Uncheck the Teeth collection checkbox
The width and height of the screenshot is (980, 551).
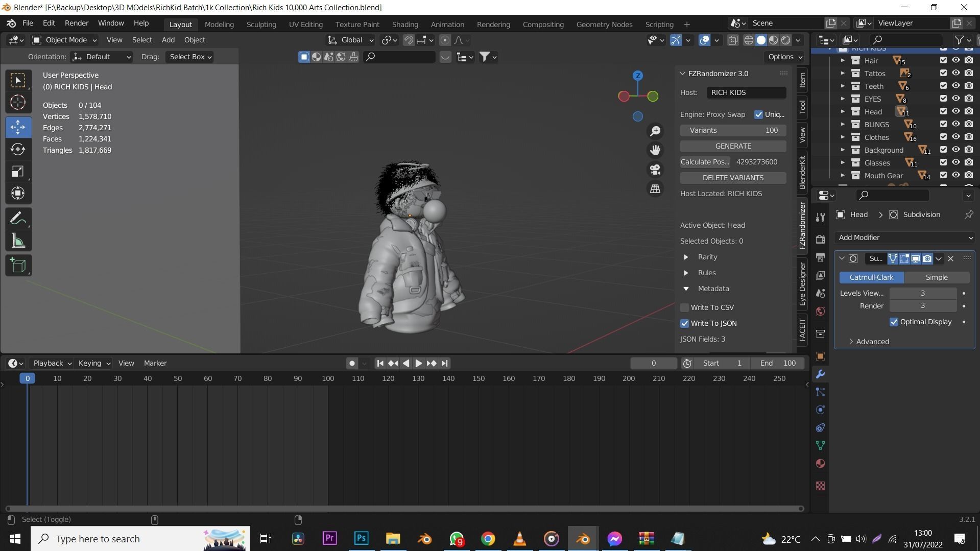pyautogui.click(x=943, y=86)
